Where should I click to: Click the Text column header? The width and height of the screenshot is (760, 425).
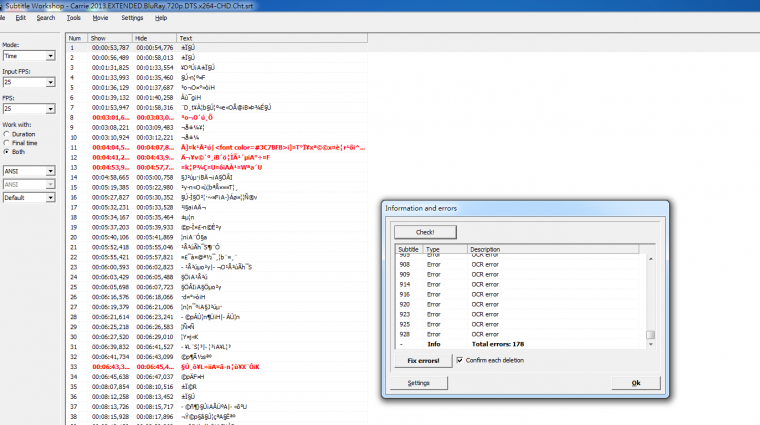click(x=272, y=38)
